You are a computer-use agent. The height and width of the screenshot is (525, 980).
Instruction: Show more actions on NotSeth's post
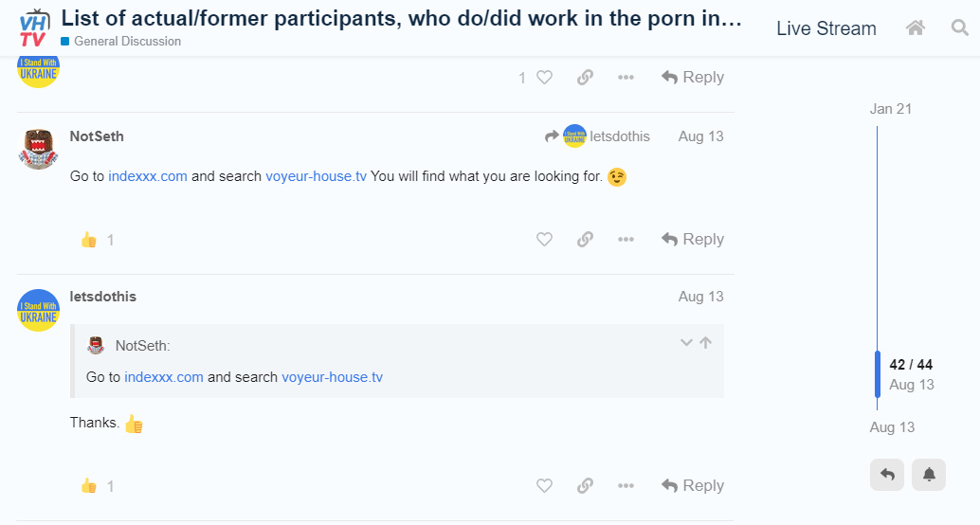point(626,240)
